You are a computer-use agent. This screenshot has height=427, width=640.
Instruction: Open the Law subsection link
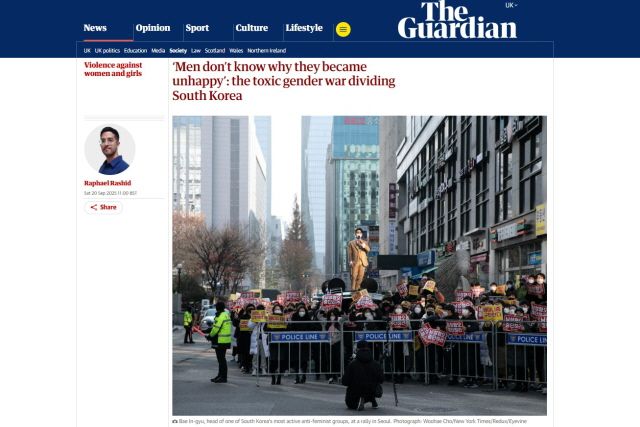[x=196, y=51]
